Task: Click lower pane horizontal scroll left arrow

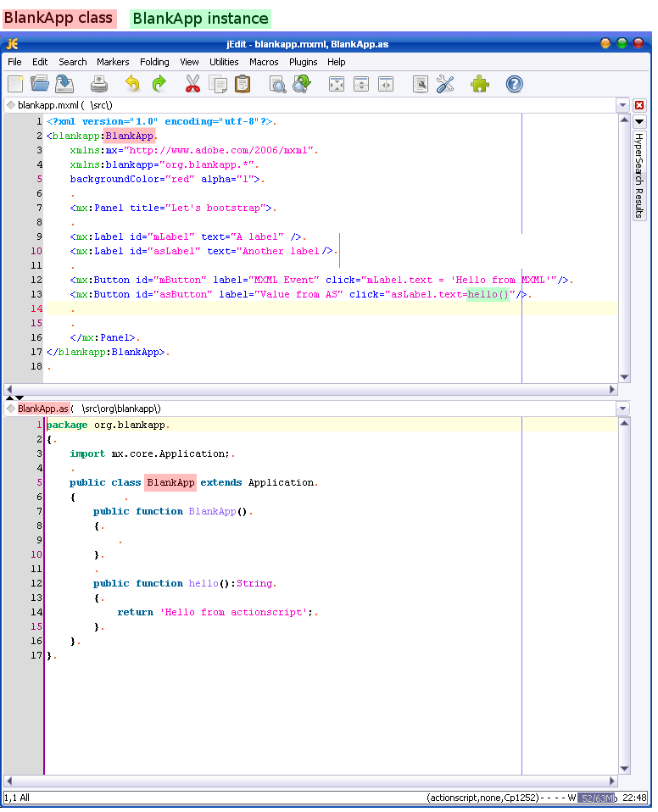Action: click(x=8, y=781)
